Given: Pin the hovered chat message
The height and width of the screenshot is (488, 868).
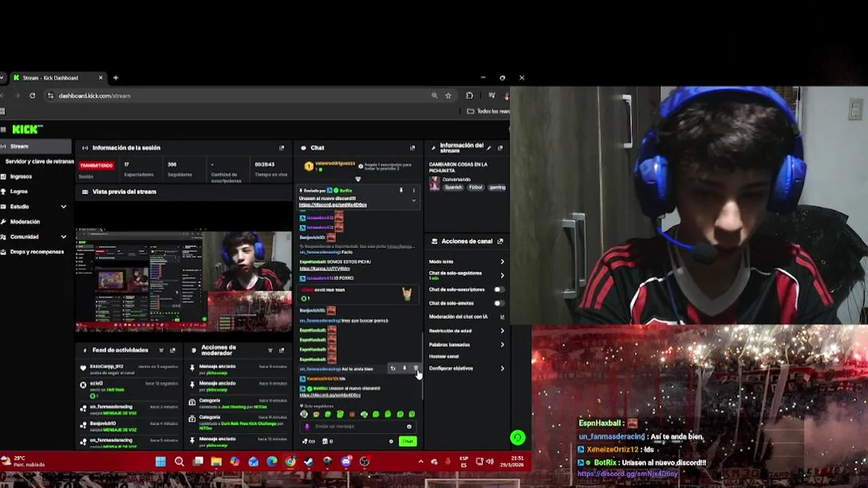Looking at the screenshot, I should (x=404, y=369).
